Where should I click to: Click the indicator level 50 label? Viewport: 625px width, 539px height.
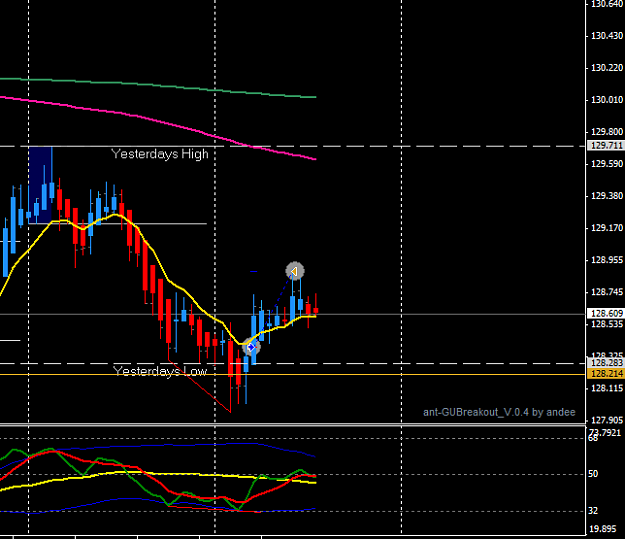click(x=593, y=474)
